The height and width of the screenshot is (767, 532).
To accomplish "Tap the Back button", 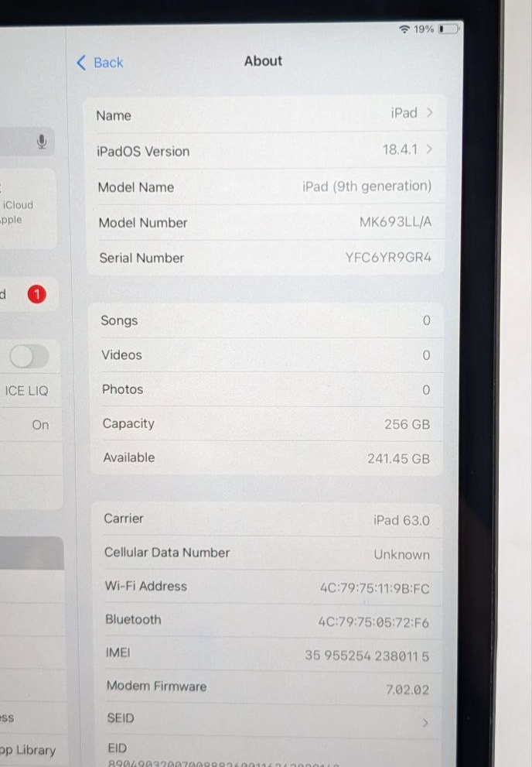I will (x=101, y=63).
